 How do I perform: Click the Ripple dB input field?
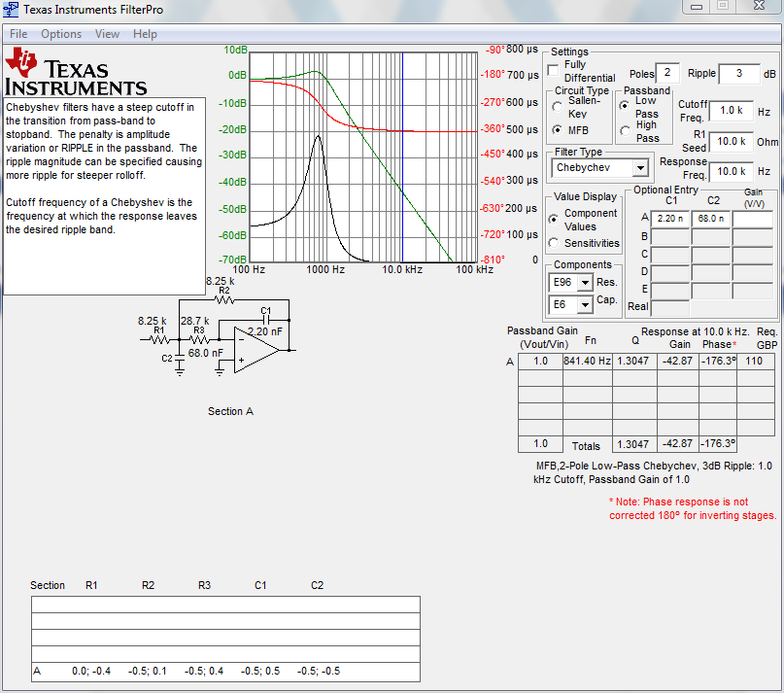click(739, 74)
